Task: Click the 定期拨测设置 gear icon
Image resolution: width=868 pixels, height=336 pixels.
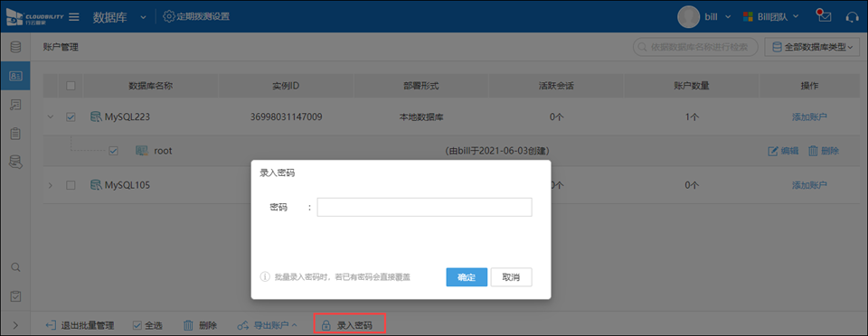Action: coord(169,16)
